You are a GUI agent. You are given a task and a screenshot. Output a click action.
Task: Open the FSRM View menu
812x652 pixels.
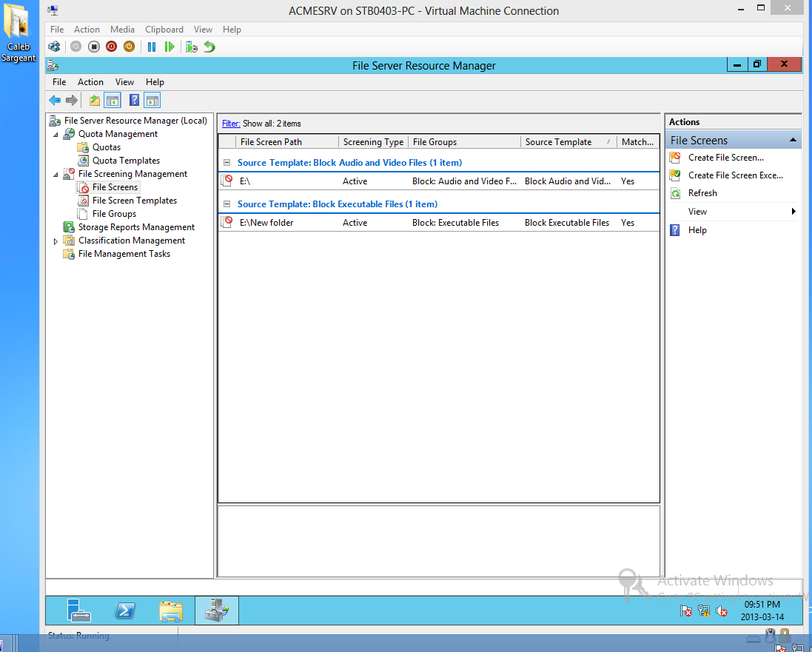[x=124, y=82]
